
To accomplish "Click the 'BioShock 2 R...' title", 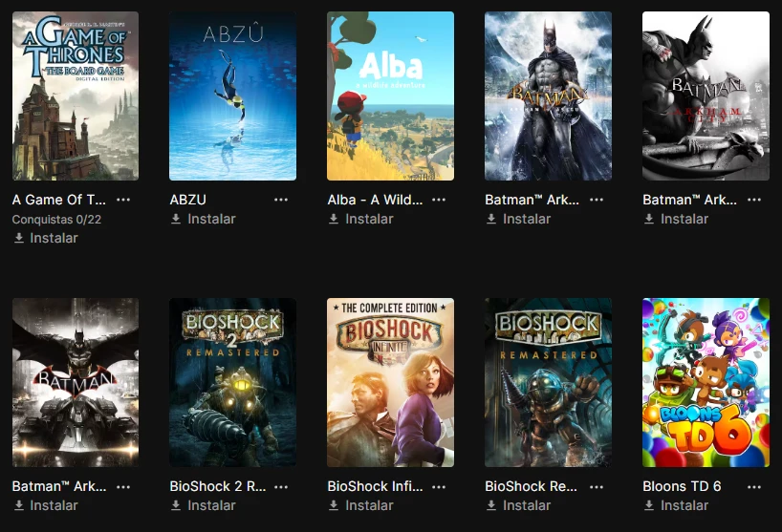I will coord(218,486).
